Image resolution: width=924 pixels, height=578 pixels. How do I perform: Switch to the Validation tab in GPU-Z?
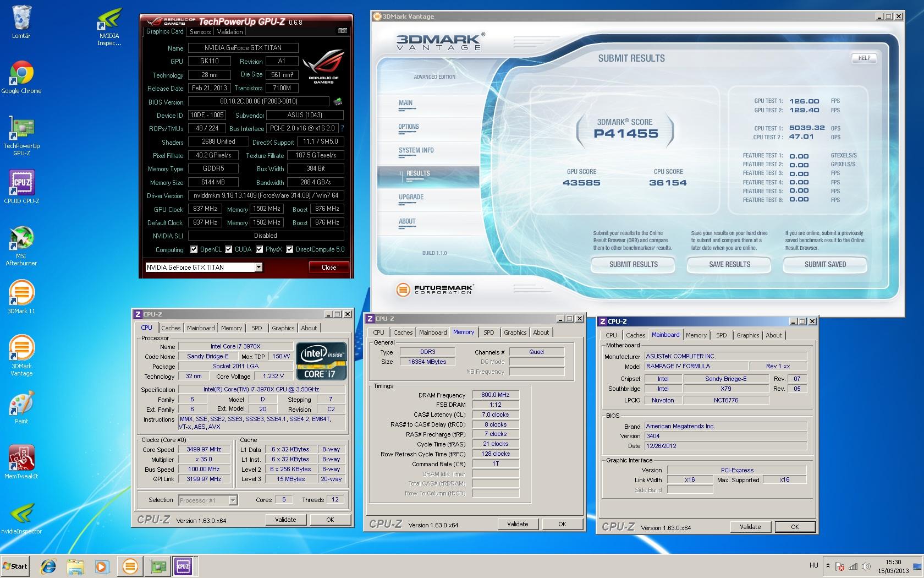[x=230, y=32]
